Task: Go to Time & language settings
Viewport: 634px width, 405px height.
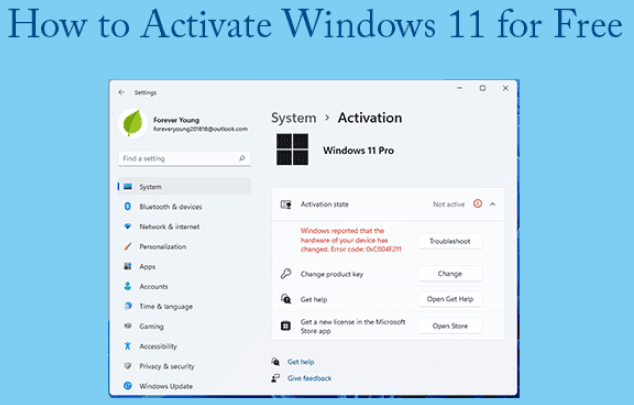Action: click(x=165, y=306)
